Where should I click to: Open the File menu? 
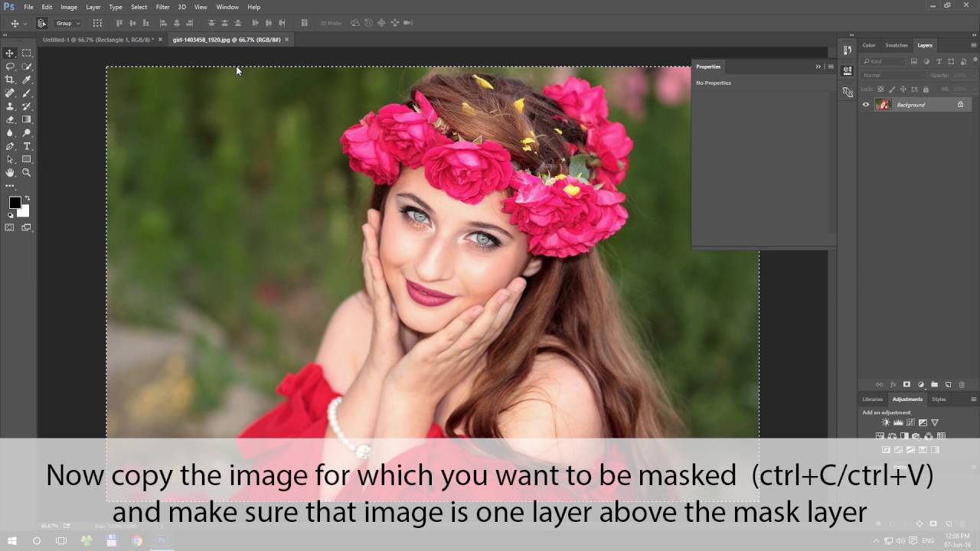pos(28,7)
